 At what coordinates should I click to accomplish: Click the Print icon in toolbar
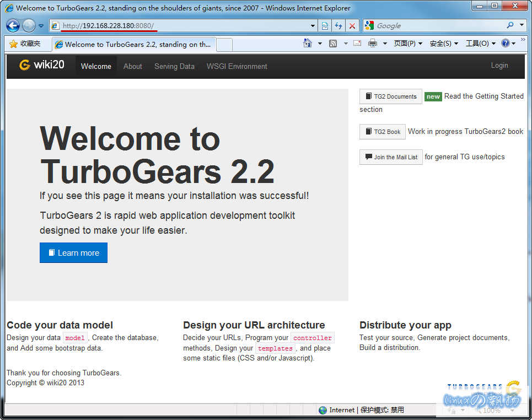pos(373,44)
